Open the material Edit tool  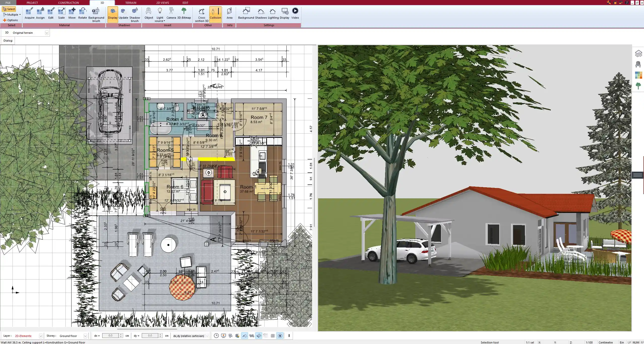pos(51,13)
